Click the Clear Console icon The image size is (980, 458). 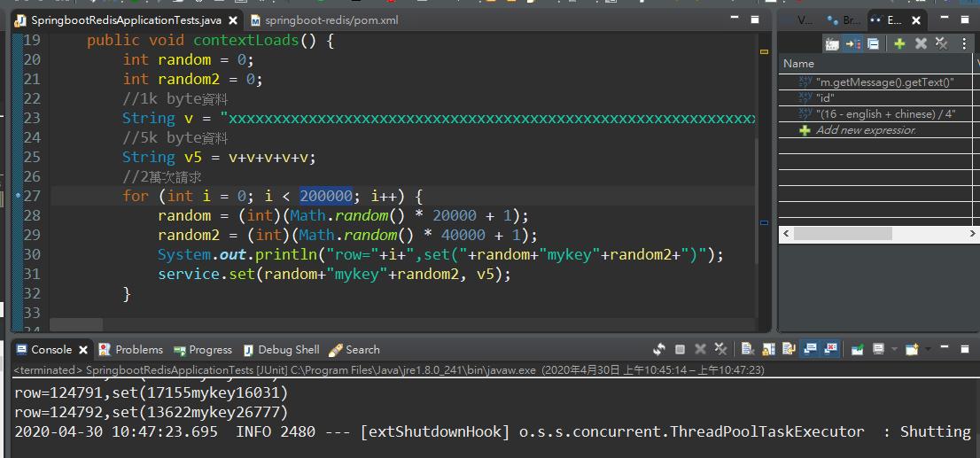coord(748,349)
